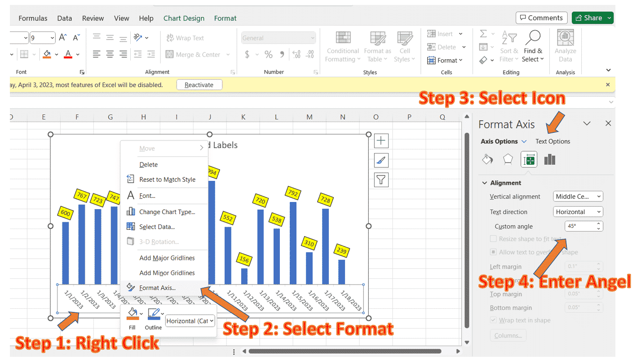
Task: Switch to the Chart Design tab
Action: tap(184, 18)
